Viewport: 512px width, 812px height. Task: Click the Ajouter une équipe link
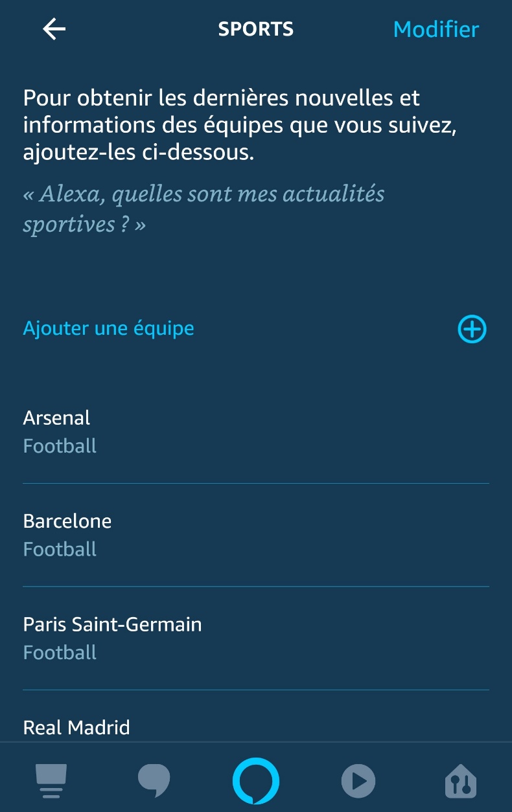pos(108,328)
